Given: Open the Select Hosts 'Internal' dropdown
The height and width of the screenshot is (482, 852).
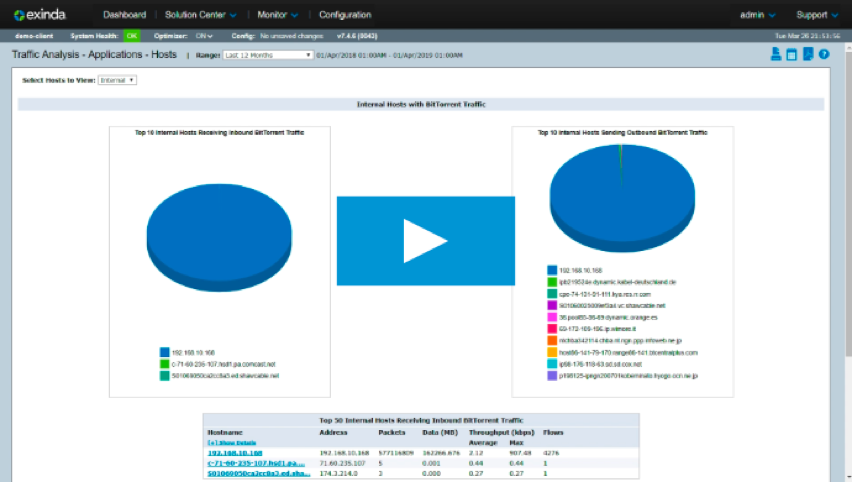Looking at the screenshot, I should click(x=117, y=80).
